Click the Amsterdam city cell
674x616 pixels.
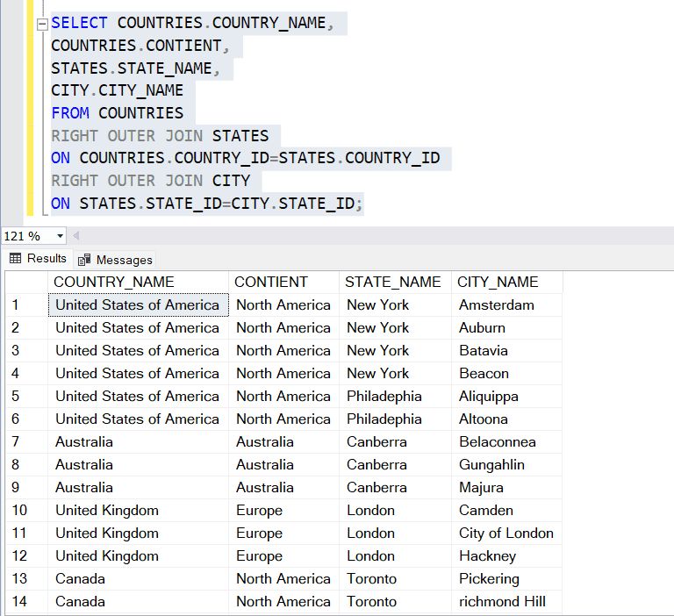pos(506,304)
